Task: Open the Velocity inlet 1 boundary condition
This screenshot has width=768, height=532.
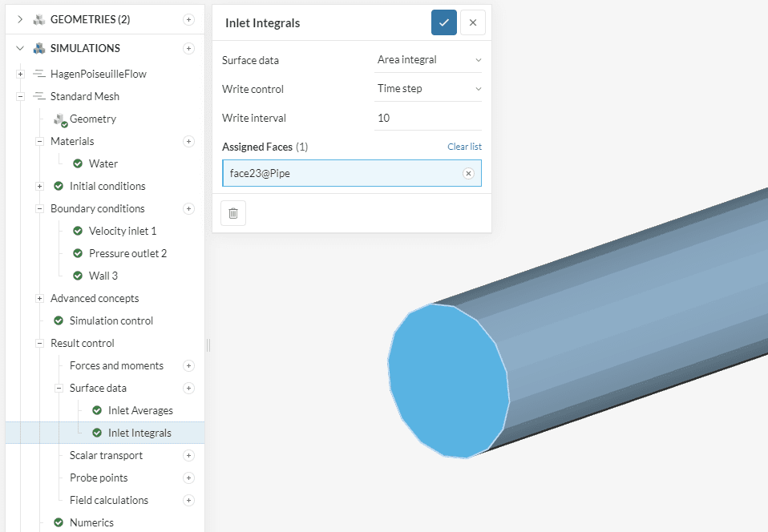Action: pos(122,231)
